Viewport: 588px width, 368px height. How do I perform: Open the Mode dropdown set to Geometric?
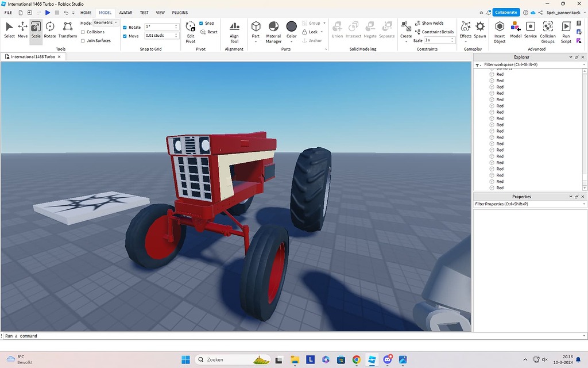(x=105, y=22)
